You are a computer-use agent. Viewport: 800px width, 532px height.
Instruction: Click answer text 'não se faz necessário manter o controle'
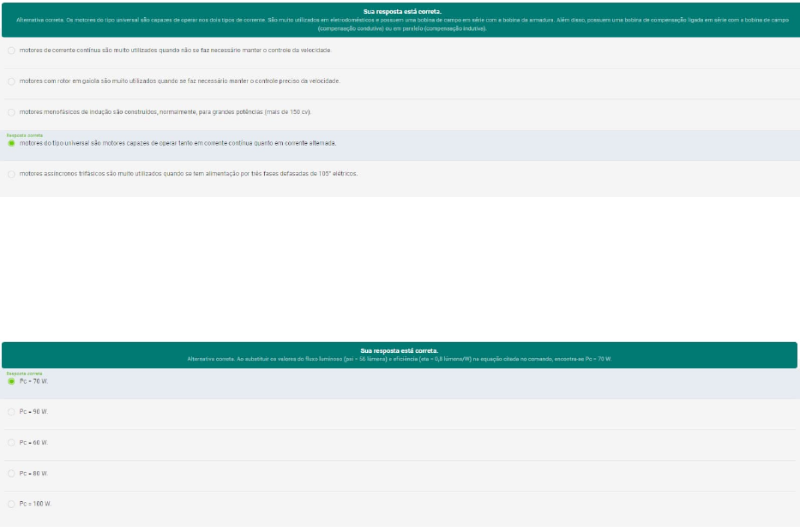pos(175,51)
